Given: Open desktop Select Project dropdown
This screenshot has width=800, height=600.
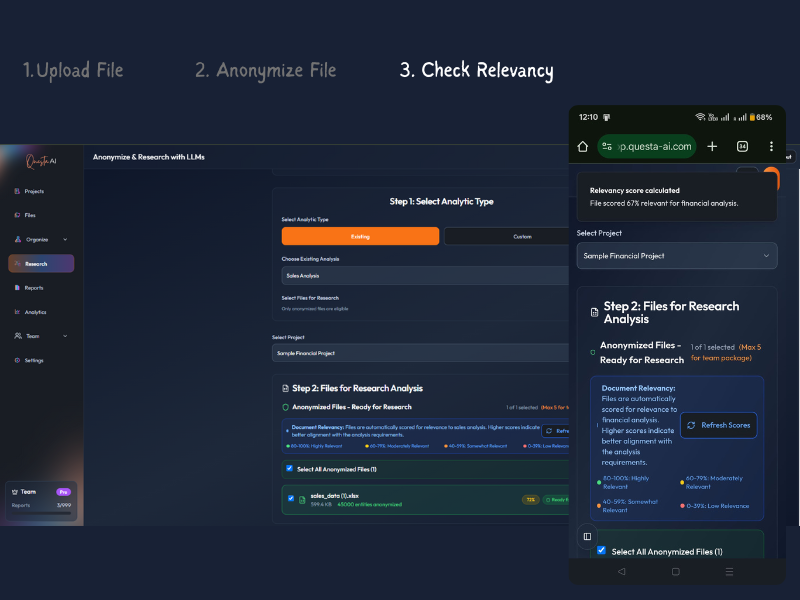Looking at the screenshot, I should coord(420,353).
